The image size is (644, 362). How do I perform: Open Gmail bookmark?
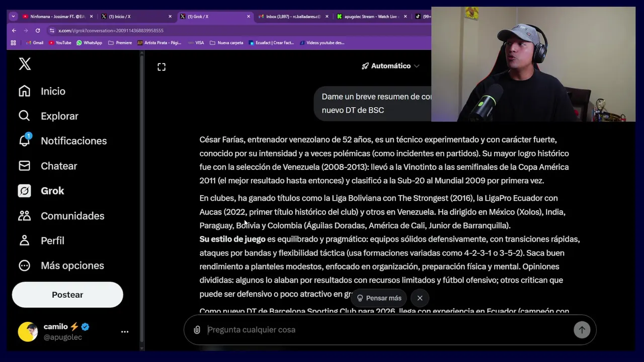(34, 43)
